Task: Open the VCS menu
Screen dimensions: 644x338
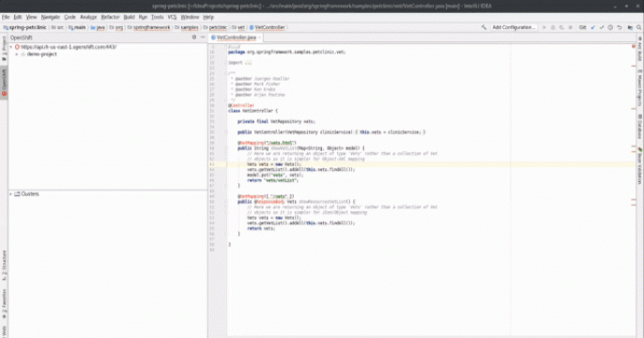Action: pos(172,17)
